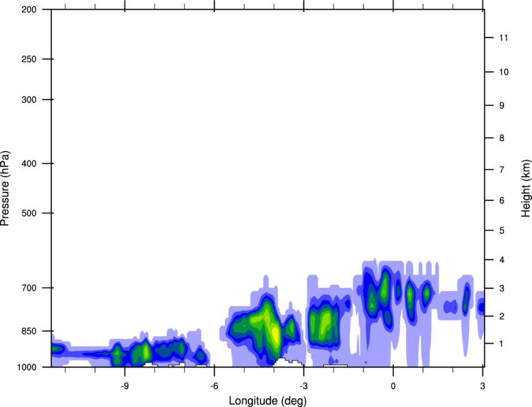This screenshot has width=532, height=407.
Task: Pick height tick label 7
Action: (x=502, y=170)
